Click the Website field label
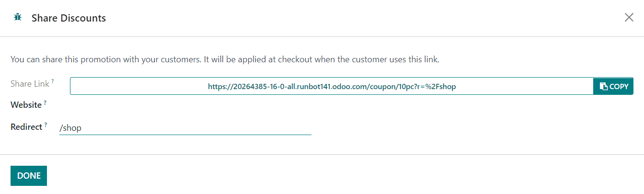This screenshot has width=644, height=194. (26, 105)
